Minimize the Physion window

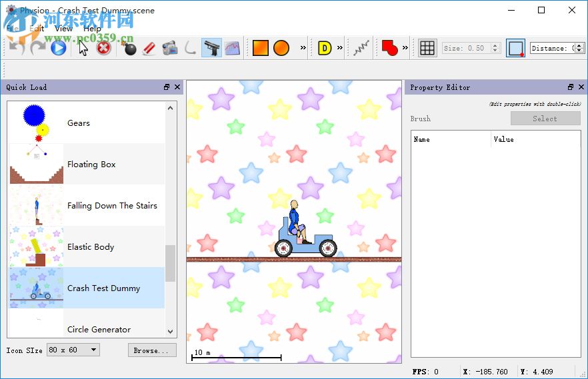(x=511, y=10)
